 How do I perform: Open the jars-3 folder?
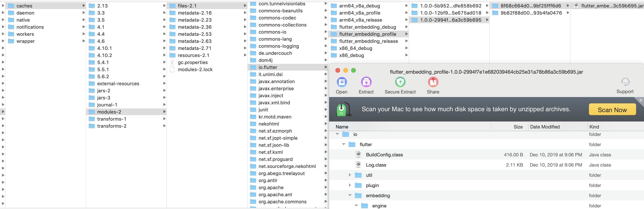point(127,98)
